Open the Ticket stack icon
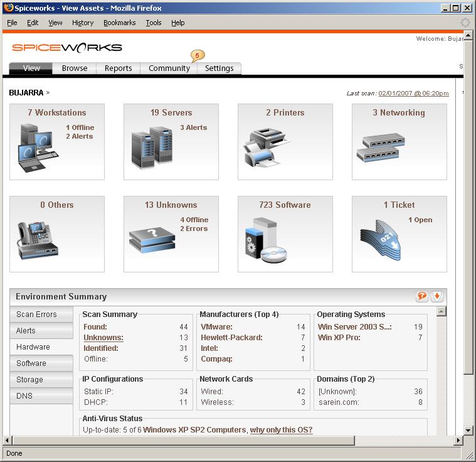Viewport: 476px width, 462px height. [381, 240]
